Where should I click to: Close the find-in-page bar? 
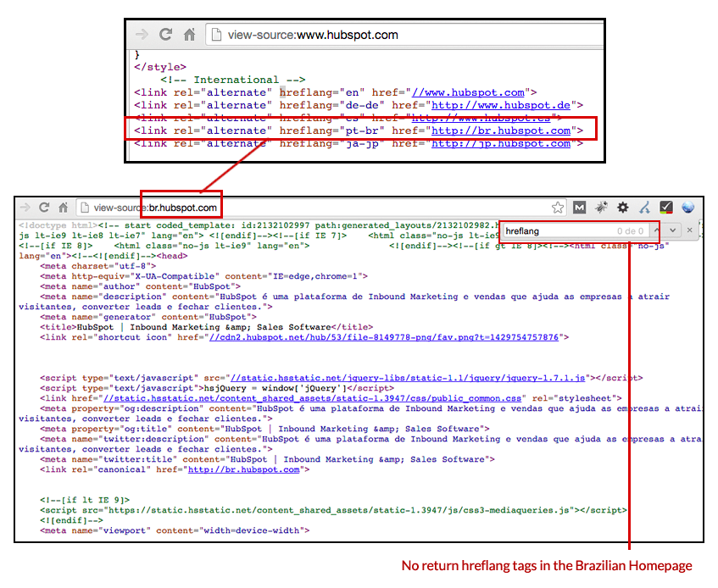coord(690,230)
